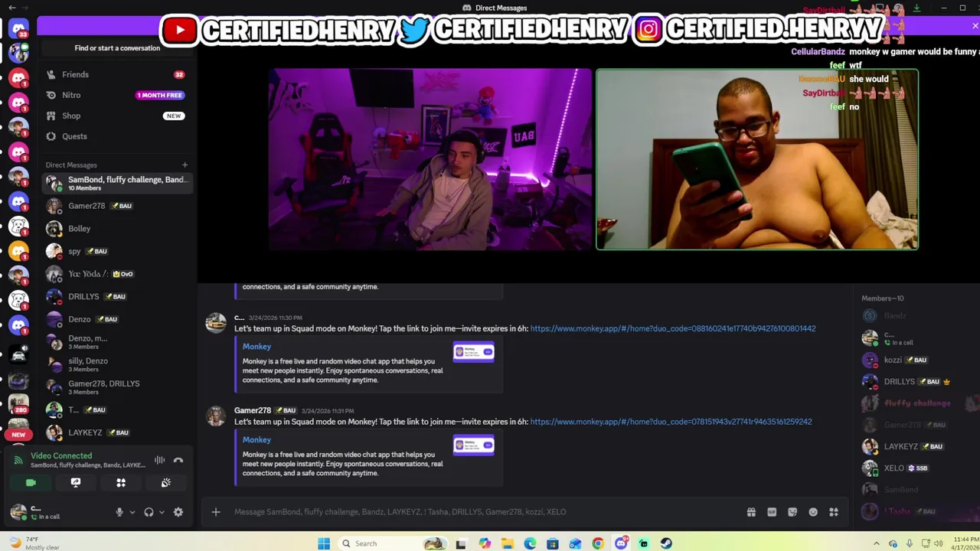980x551 pixels.
Task: Open the weather widget showing 74°F
Action: tap(34, 543)
